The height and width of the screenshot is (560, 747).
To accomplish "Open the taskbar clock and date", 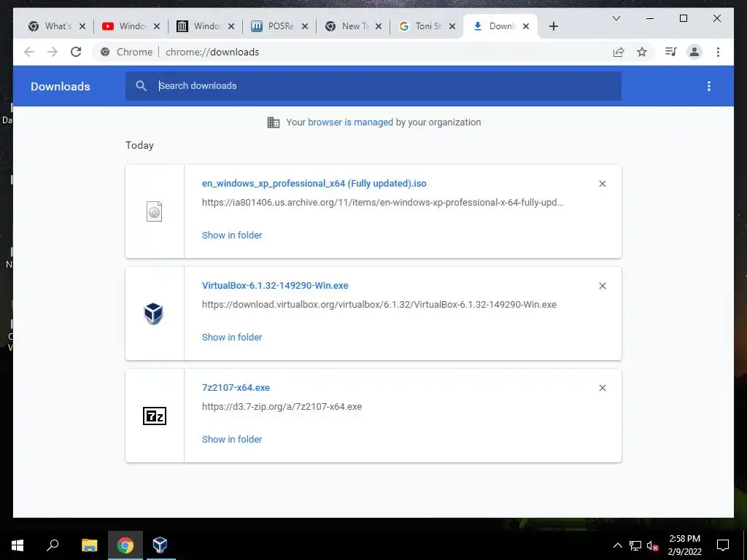I will tap(684, 545).
